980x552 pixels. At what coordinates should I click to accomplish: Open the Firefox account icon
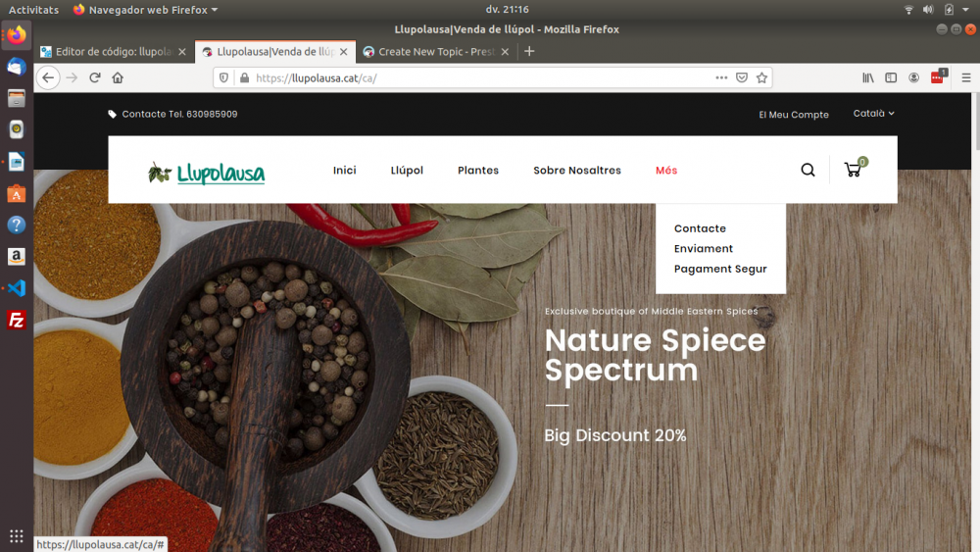913,78
